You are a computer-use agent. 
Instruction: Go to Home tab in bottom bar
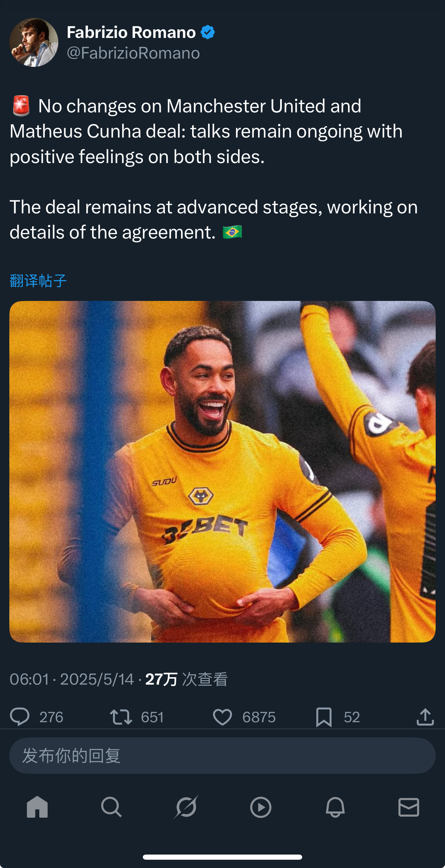click(37, 807)
